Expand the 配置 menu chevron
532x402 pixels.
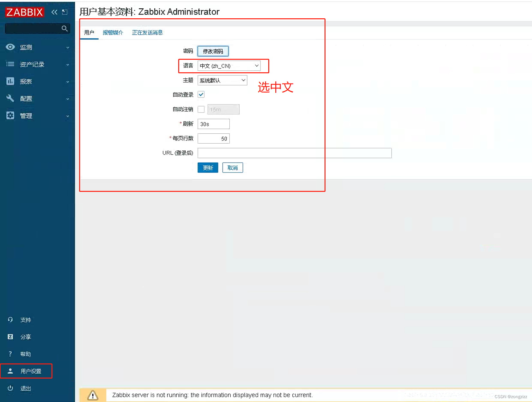68,99
